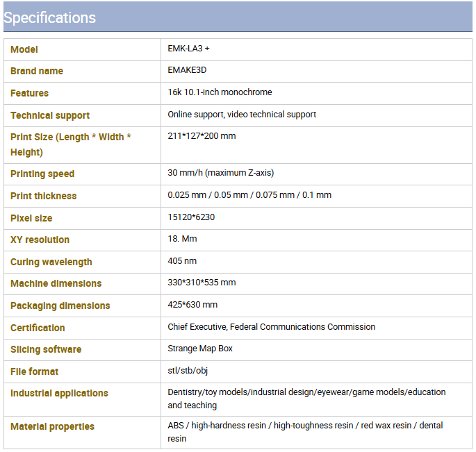Select the Online support, video technical support text

pyautogui.click(x=242, y=115)
